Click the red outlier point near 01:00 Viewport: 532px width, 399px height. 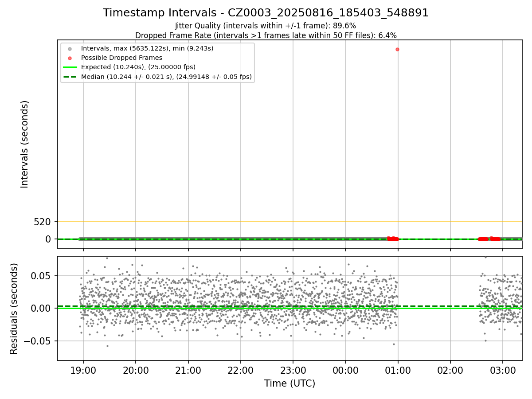point(397,49)
